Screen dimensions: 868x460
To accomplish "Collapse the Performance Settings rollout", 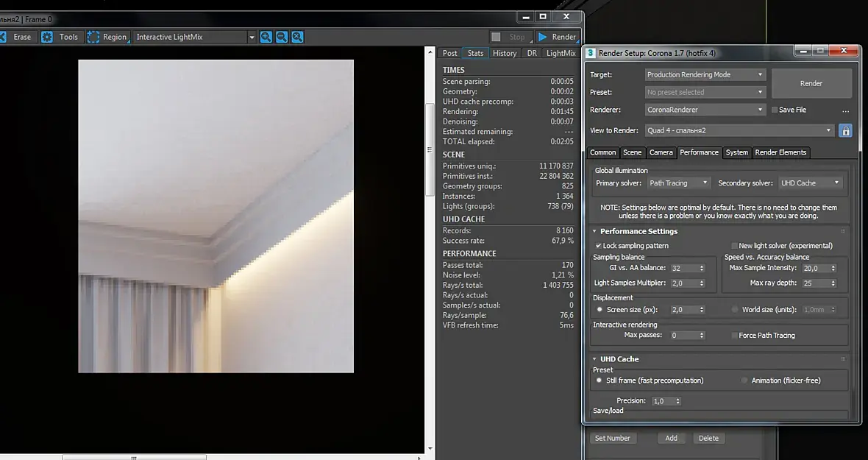I will coord(594,231).
